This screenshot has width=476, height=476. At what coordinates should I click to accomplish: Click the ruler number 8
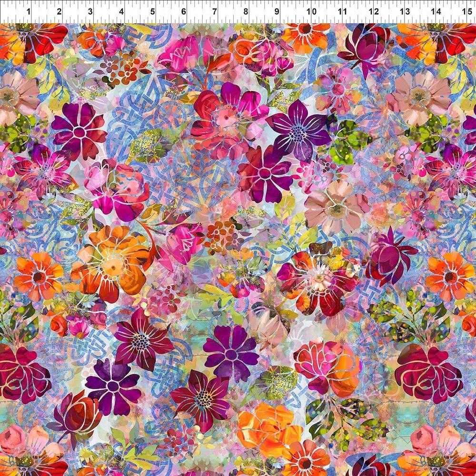point(246,11)
